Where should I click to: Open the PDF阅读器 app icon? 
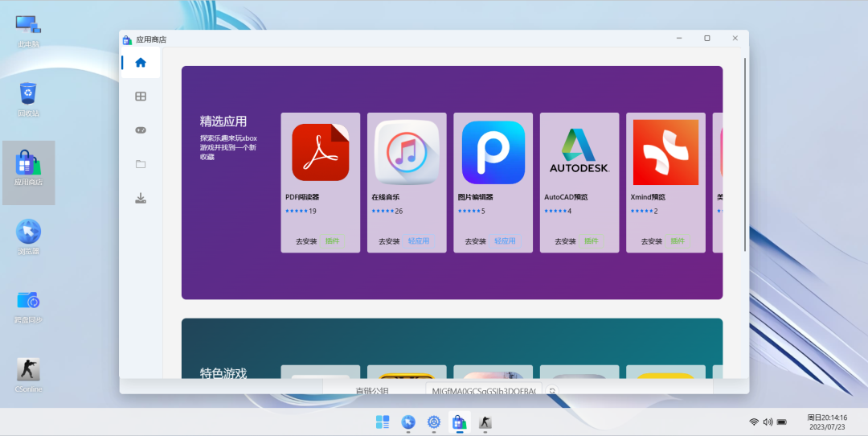point(321,152)
